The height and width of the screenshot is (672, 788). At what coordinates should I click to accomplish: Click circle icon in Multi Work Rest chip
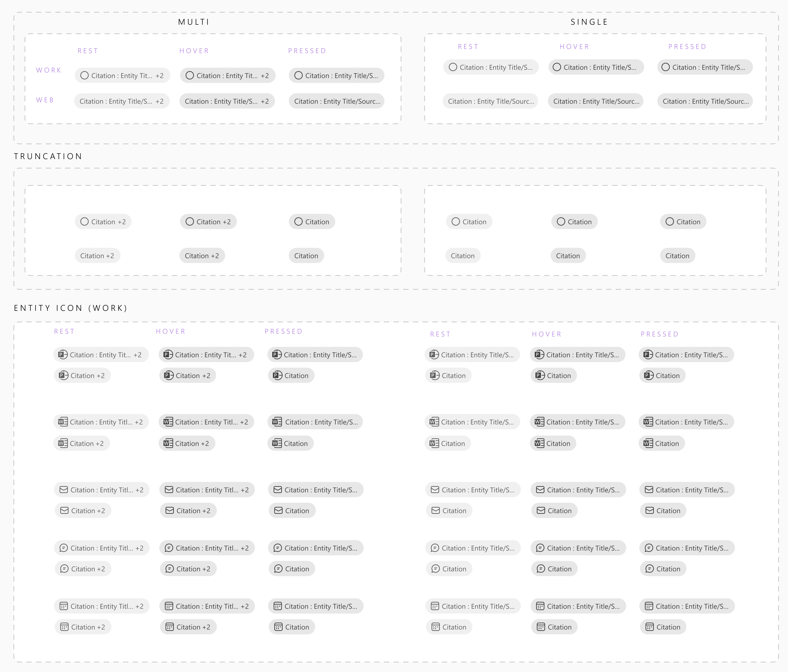pos(85,75)
